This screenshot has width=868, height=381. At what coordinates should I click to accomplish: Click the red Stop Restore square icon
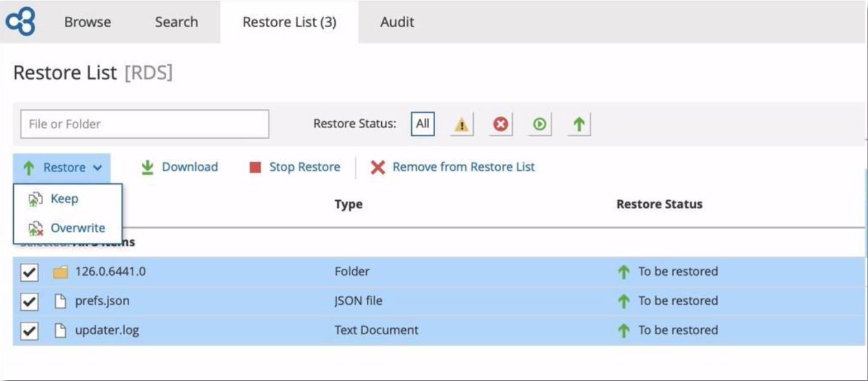click(255, 168)
